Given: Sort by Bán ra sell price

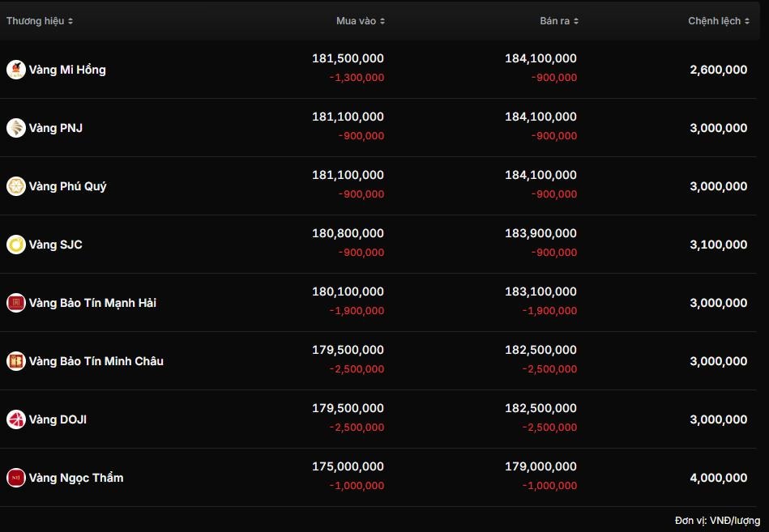Looking at the screenshot, I should 559,21.
